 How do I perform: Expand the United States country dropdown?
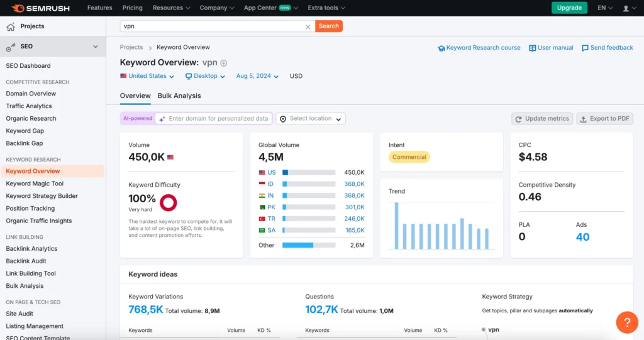pos(148,76)
